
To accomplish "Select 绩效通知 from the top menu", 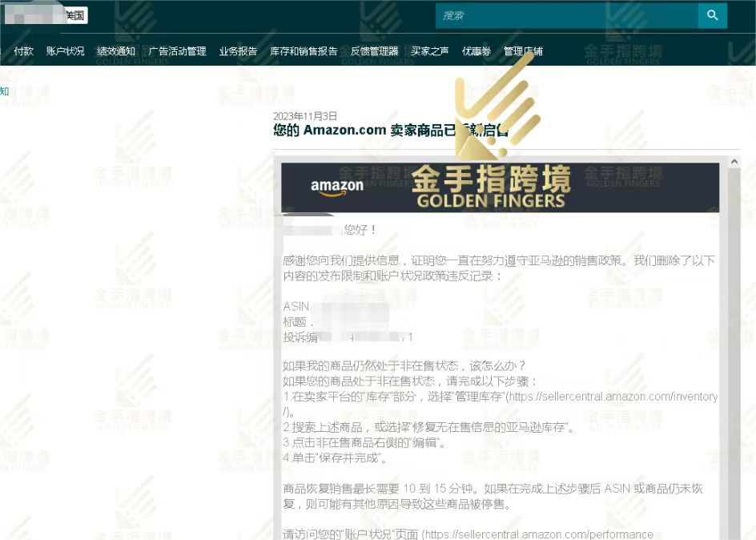I will (x=116, y=51).
